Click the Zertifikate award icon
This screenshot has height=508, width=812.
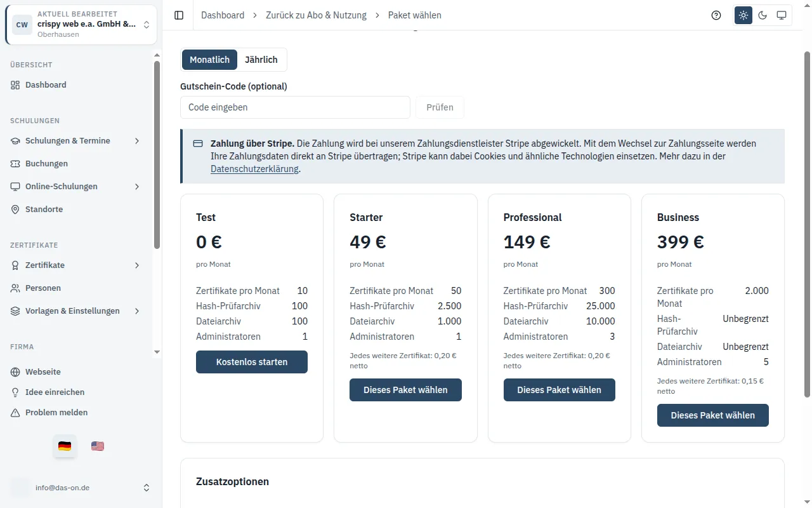15,265
